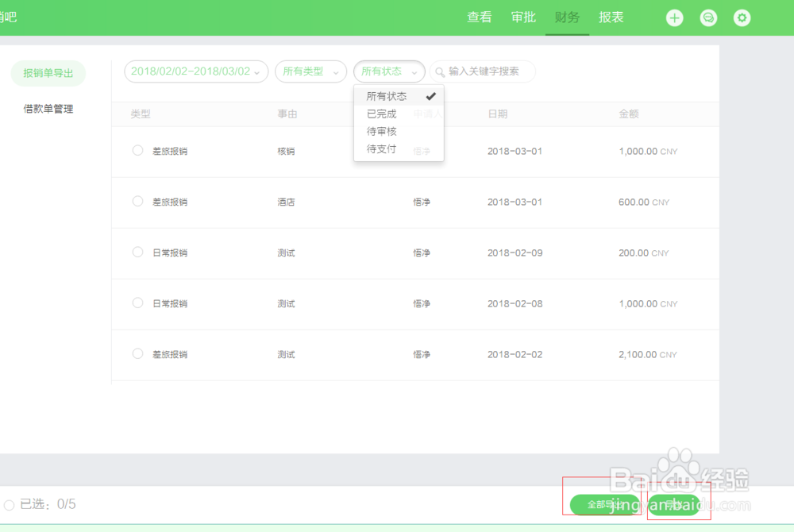
Task: Open 借款单管理 in the left sidebar
Action: (48, 109)
